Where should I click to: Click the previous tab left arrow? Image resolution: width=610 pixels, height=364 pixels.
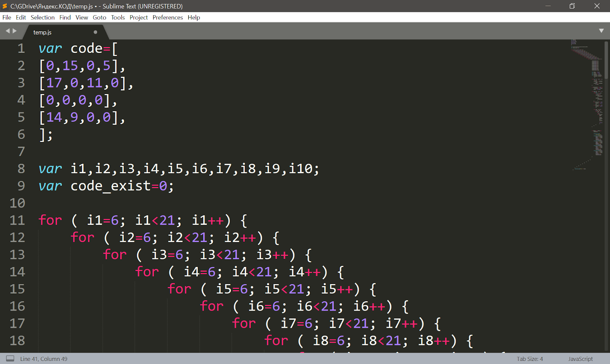click(x=7, y=31)
